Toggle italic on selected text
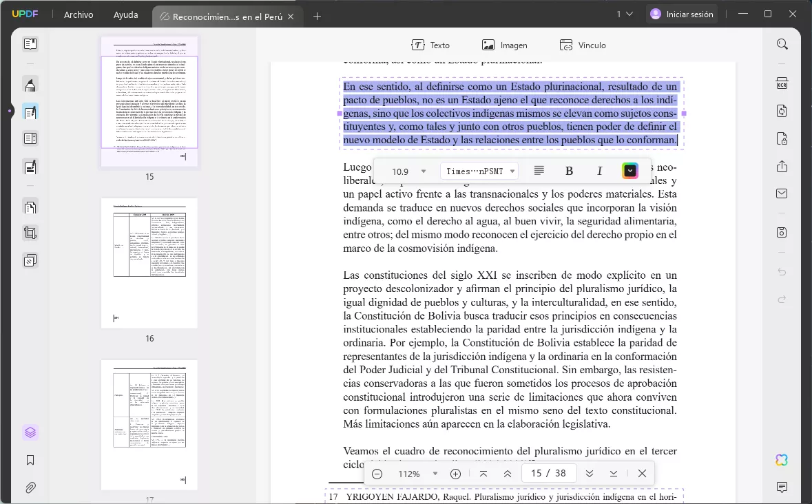Screen dimensions: 812x504 point(599,171)
